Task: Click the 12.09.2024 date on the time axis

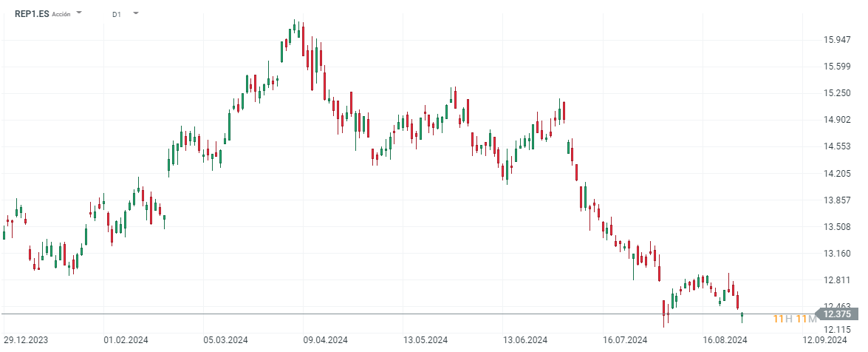Action: click(x=824, y=340)
